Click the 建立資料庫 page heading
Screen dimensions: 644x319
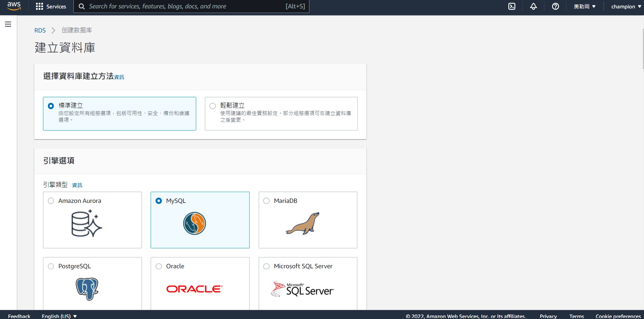pyautogui.click(x=65, y=48)
